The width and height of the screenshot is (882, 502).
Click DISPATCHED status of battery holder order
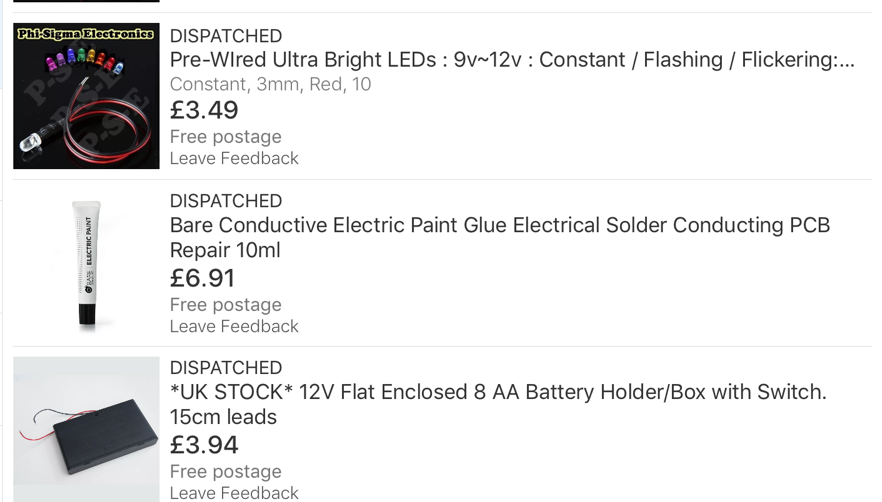[226, 368]
